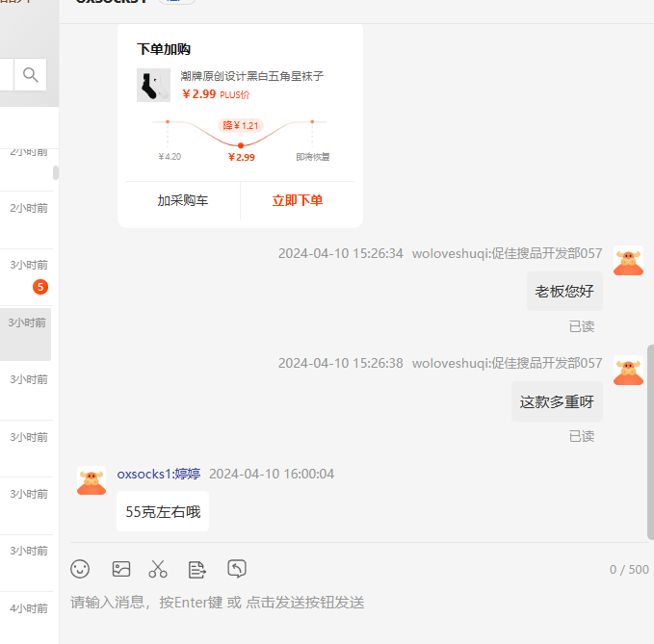Click the avatar beside 老板您好 message

[628, 262]
